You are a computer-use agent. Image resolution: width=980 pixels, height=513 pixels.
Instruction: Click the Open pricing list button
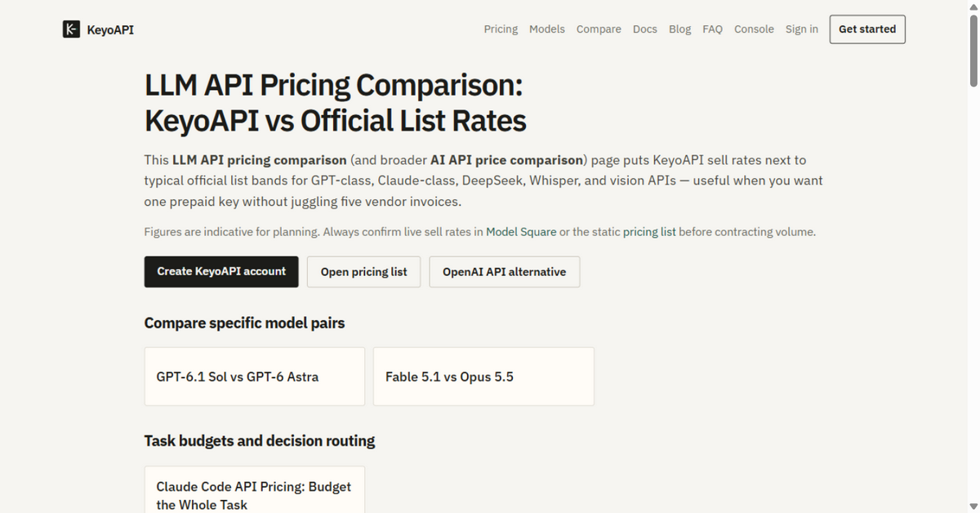pyautogui.click(x=363, y=272)
